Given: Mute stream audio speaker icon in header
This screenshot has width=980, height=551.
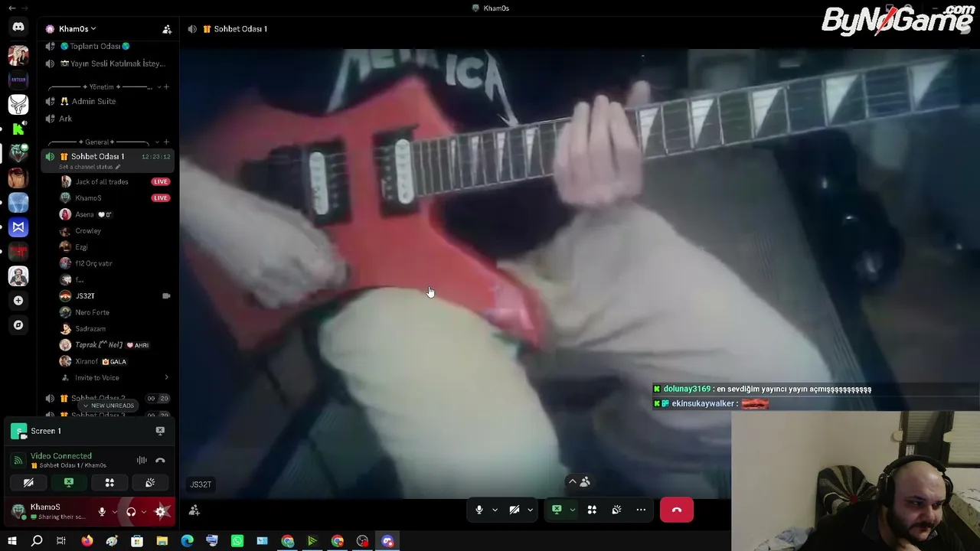Looking at the screenshot, I should [192, 29].
